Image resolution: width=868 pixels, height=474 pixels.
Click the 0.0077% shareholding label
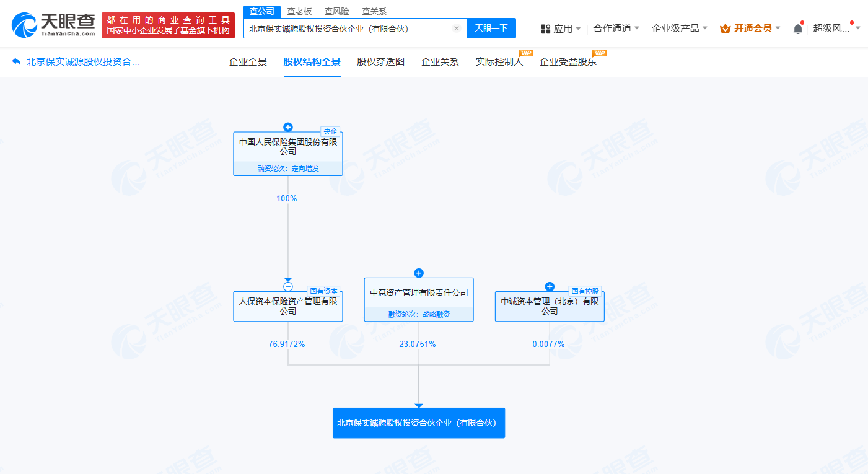pos(548,344)
